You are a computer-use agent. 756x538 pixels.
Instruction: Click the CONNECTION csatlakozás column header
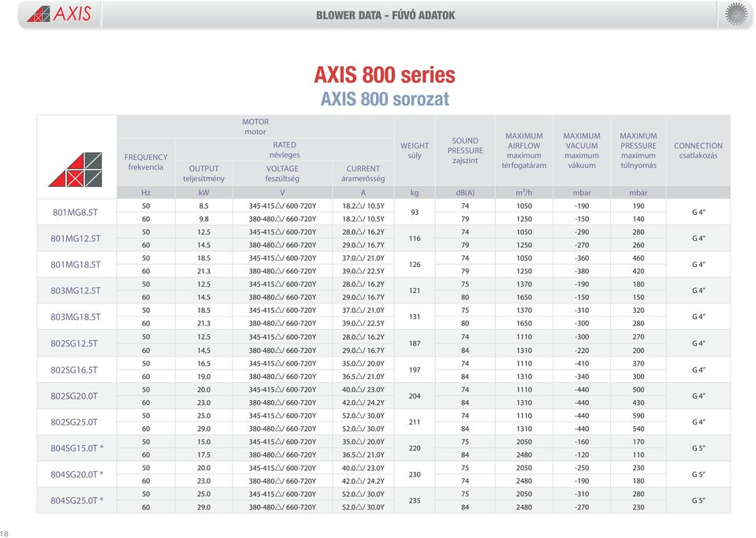click(x=698, y=150)
